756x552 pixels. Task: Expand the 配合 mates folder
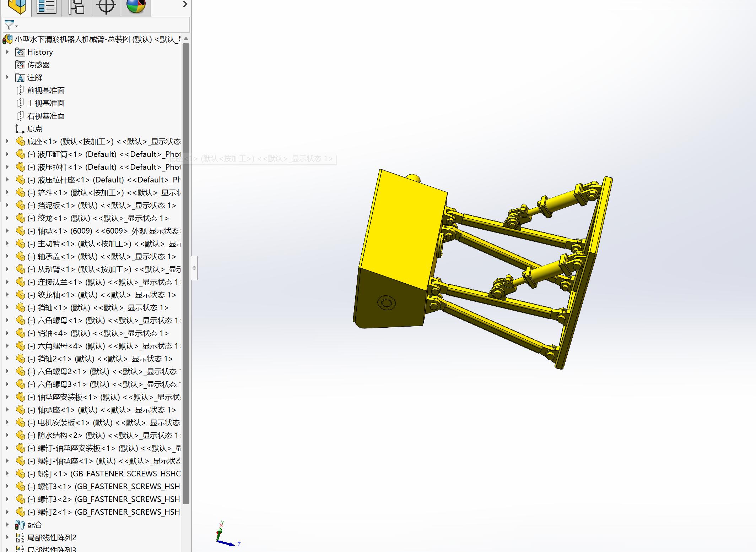(x=7, y=525)
